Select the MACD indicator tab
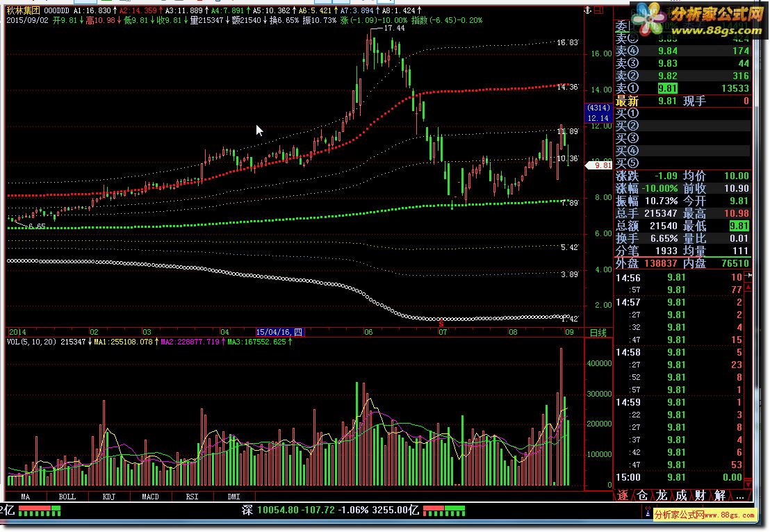 coord(151,497)
